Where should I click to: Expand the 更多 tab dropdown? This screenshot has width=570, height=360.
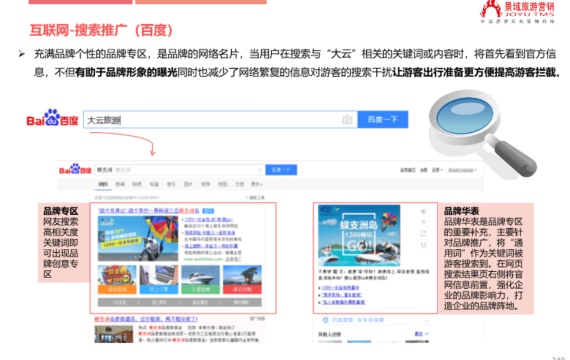[257, 184]
